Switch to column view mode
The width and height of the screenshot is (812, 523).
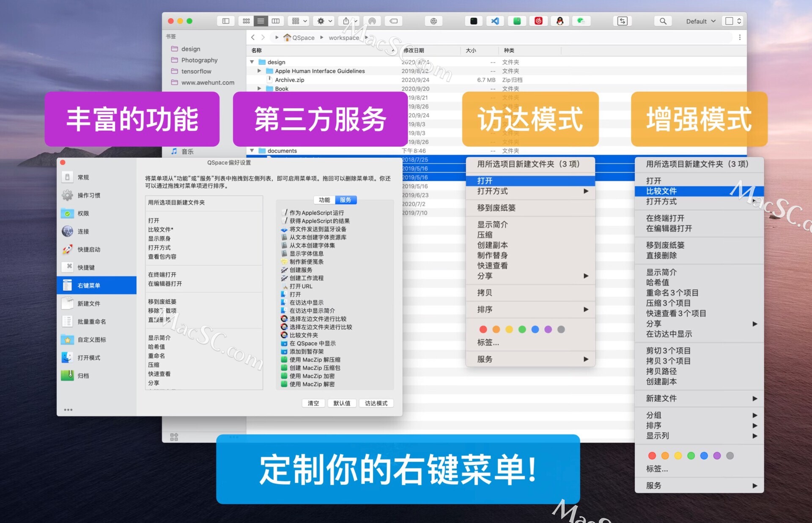276,21
